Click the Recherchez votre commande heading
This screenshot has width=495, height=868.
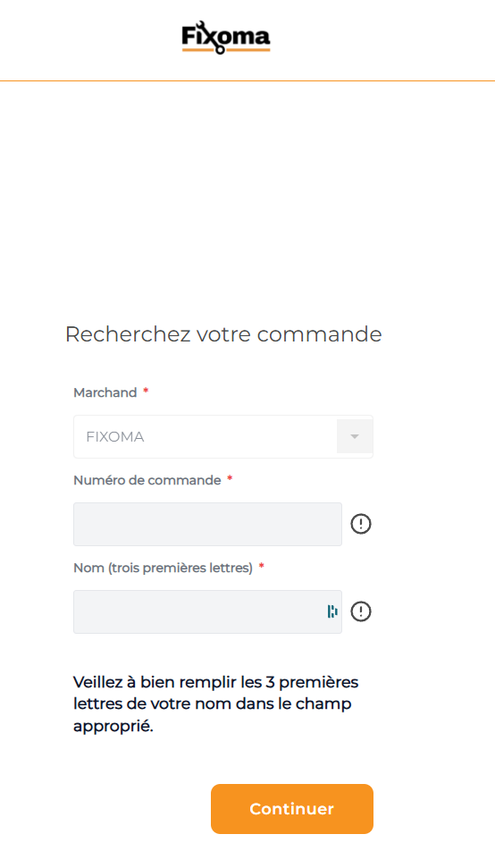coord(223,334)
